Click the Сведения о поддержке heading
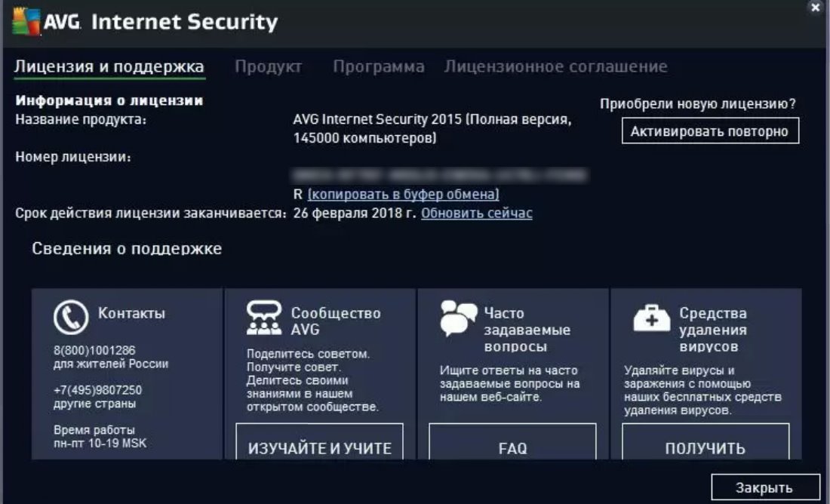 (x=127, y=248)
